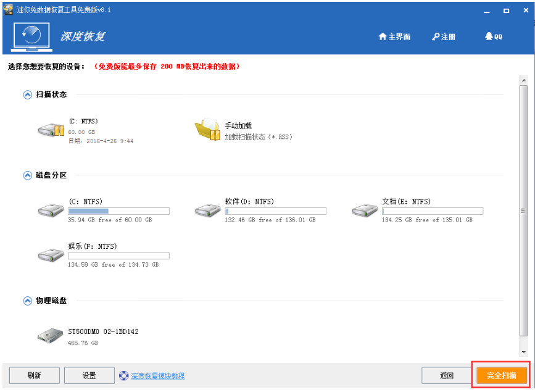Open 设置 settings button

pyautogui.click(x=89, y=375)
